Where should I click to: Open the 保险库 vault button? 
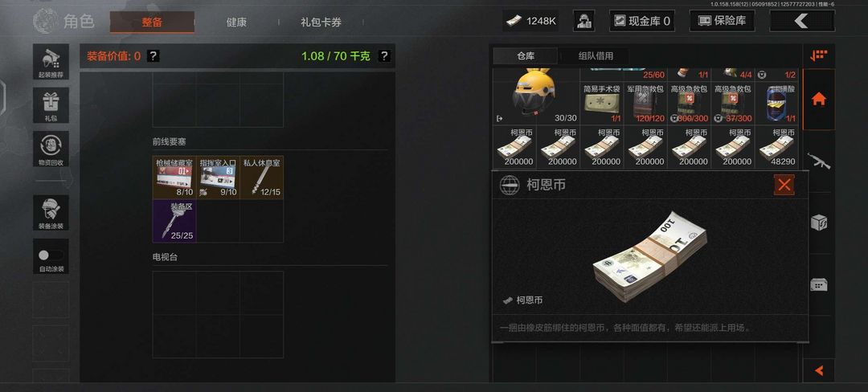coord(723,21)
